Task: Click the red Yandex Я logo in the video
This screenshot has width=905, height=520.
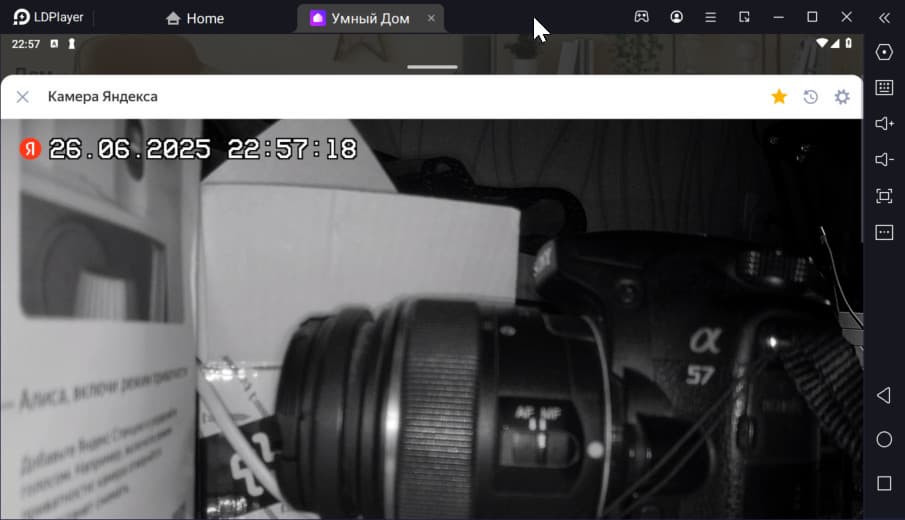Action: [30, 149]
